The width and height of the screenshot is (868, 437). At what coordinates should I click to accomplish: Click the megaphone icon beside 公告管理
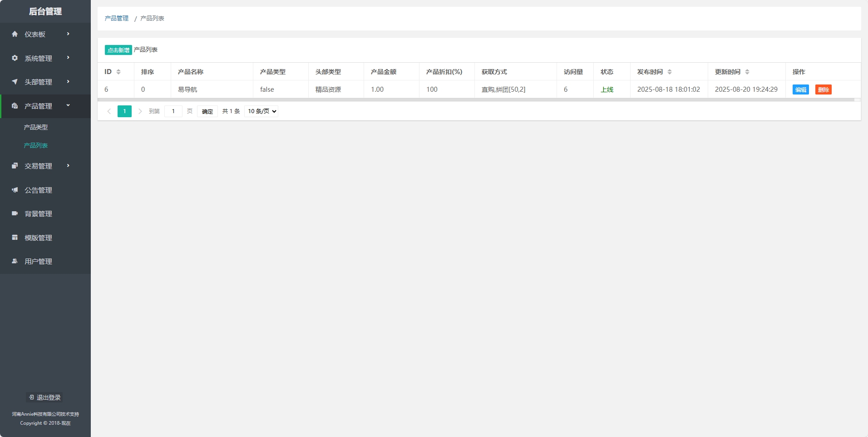tap(15, 190)
